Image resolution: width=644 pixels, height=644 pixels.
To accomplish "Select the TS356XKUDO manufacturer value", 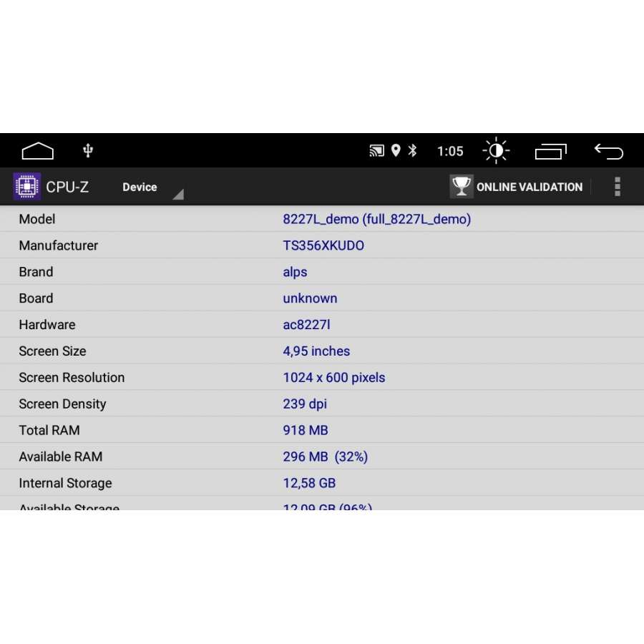I will click(323, 245).
